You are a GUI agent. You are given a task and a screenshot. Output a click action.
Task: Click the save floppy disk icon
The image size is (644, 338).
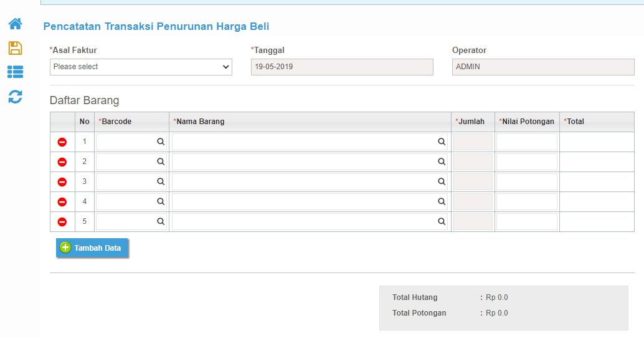click(x=15, y=48)
